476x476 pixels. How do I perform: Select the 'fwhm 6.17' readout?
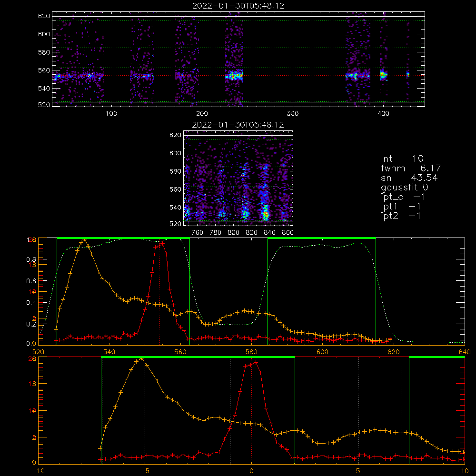click(411, 168)
